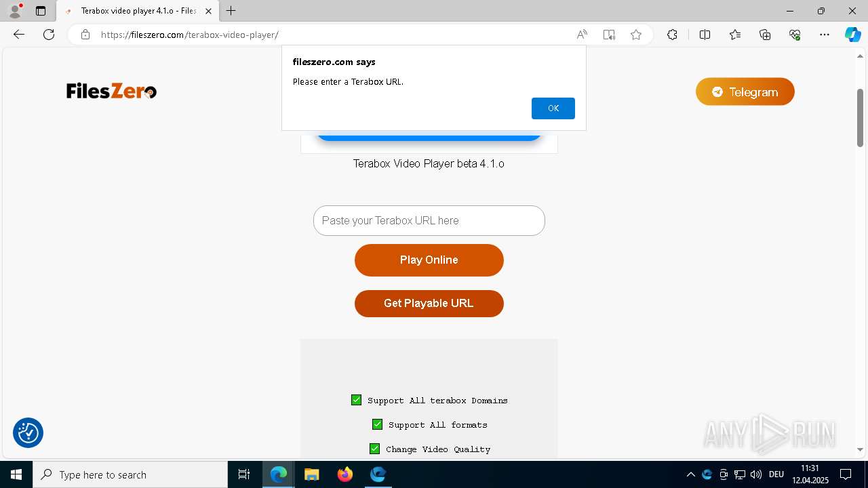The width and height of the screenshot is (868, 488).
Task: Click the Play Online button
Action: pos(429,260)
